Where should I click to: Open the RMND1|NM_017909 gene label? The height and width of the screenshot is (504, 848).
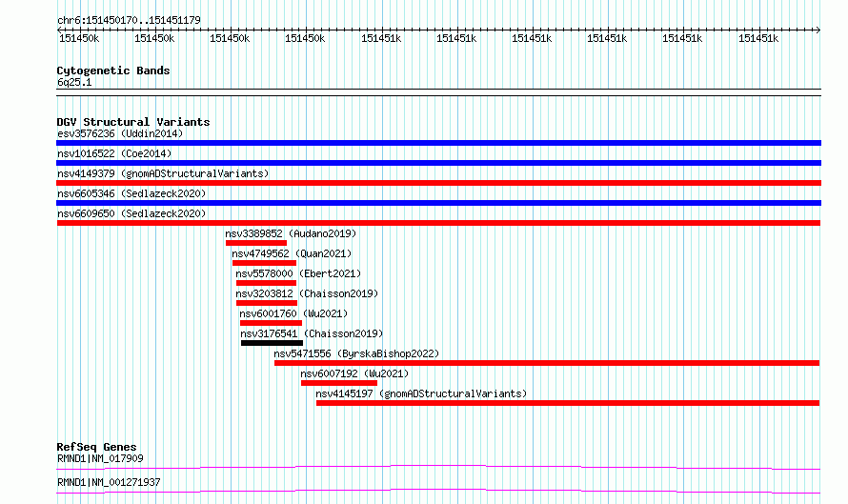coord(100,458)
